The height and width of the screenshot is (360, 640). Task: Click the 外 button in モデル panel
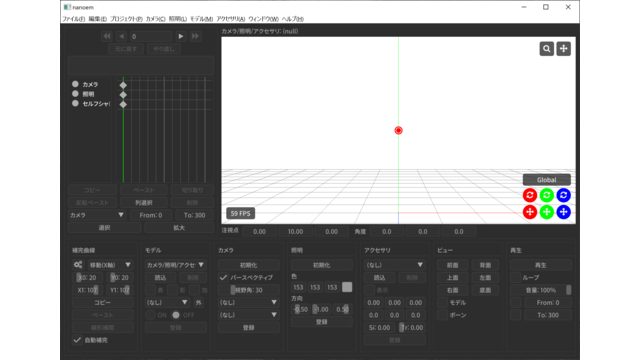coord(198,302)
